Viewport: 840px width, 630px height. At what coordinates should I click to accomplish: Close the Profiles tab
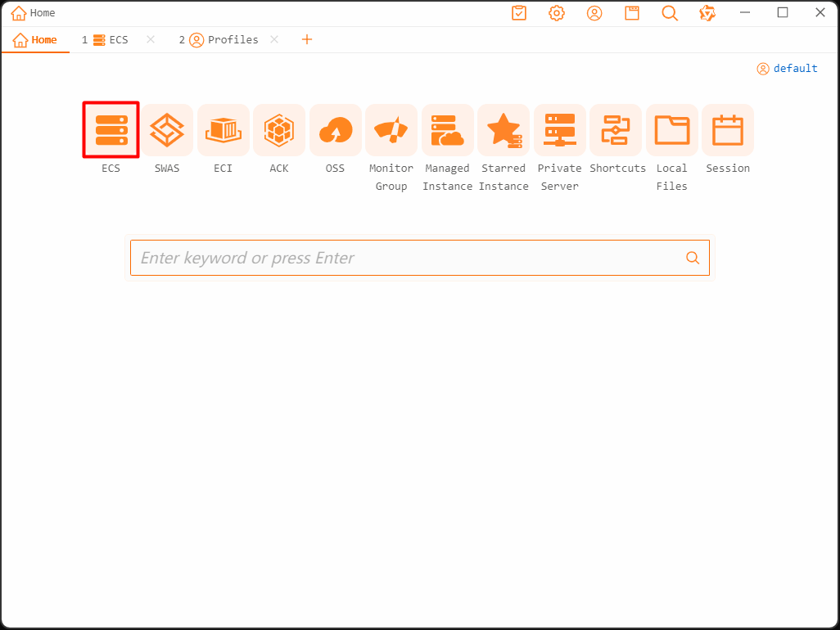pyautogui.click(x=274, y=39)
